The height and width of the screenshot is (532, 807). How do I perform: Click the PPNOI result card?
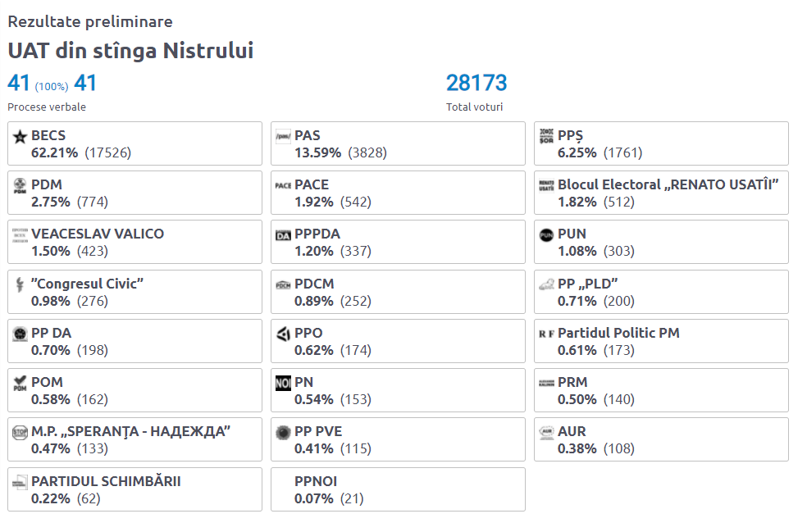(x=398, y=489)
